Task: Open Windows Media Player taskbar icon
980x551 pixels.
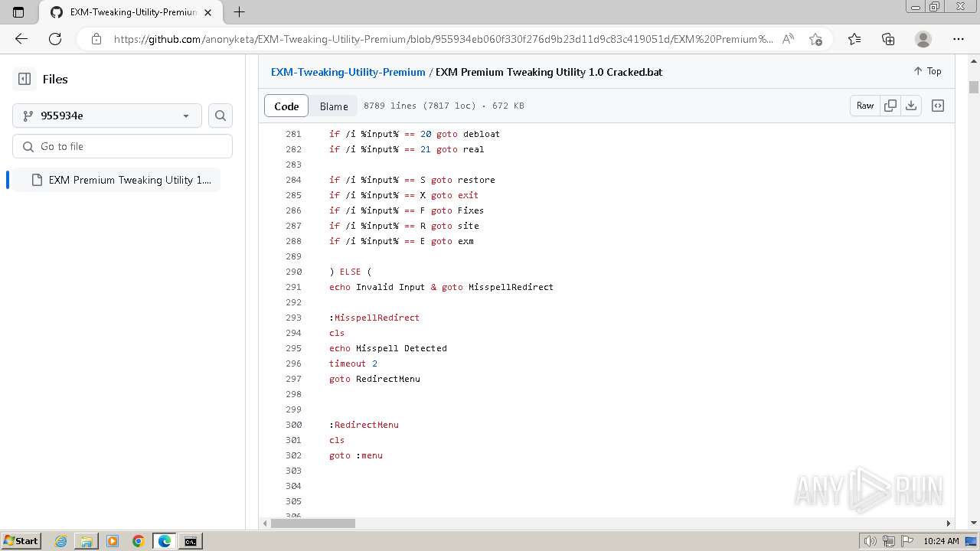Action: point(113,541)
